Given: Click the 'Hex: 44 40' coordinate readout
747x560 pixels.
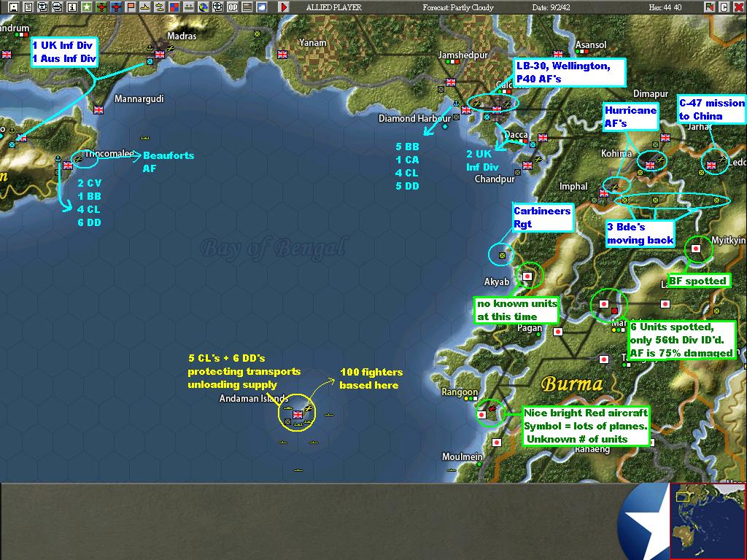Looking at the screenshot, I should click(x=665, y=7).
